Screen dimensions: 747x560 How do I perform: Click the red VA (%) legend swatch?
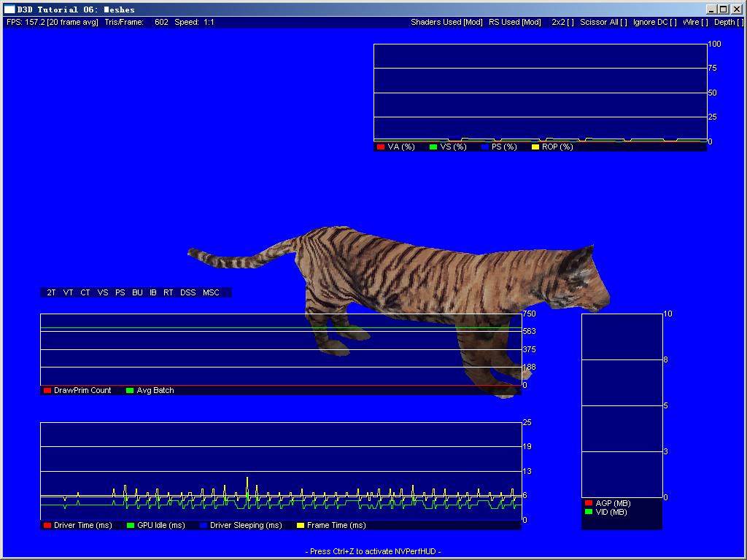(x=381, y=147)
